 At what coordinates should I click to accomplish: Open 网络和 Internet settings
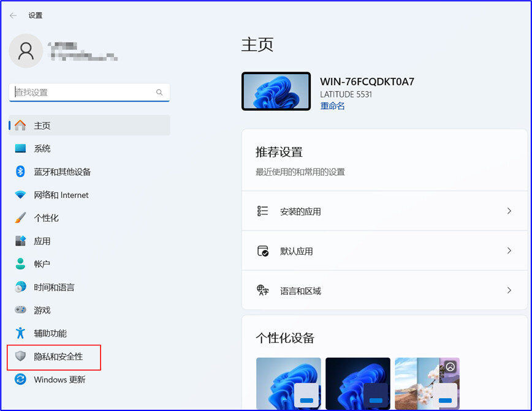(89, 195)
